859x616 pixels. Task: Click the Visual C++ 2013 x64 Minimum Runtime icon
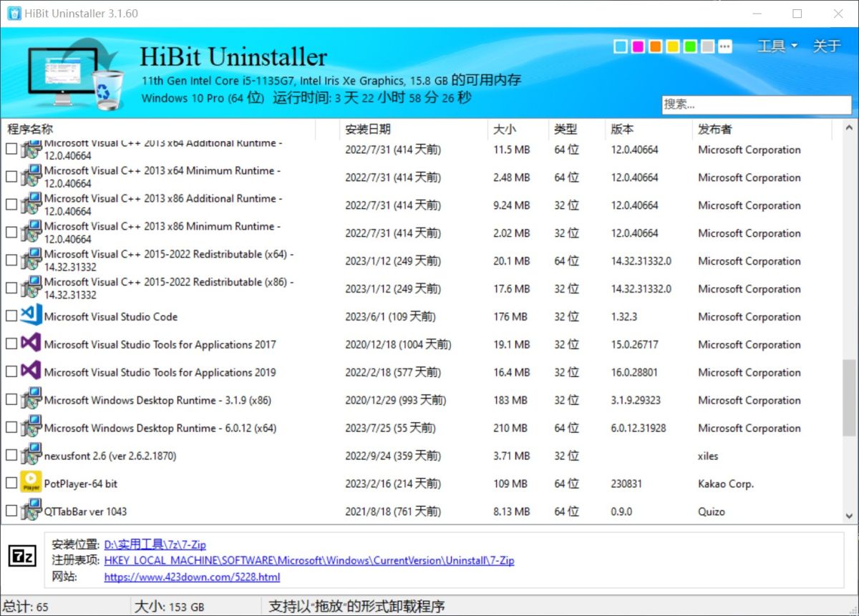[x=31, y=176]
